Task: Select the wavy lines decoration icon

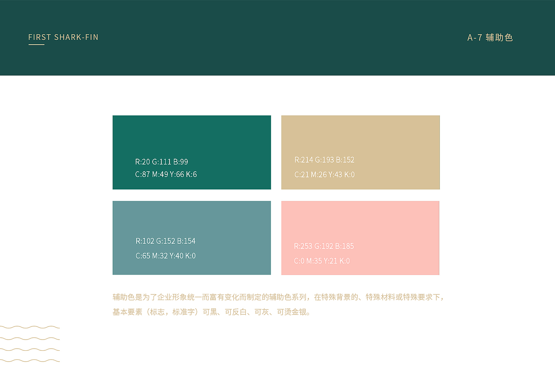Action: (x=30, y=343)
